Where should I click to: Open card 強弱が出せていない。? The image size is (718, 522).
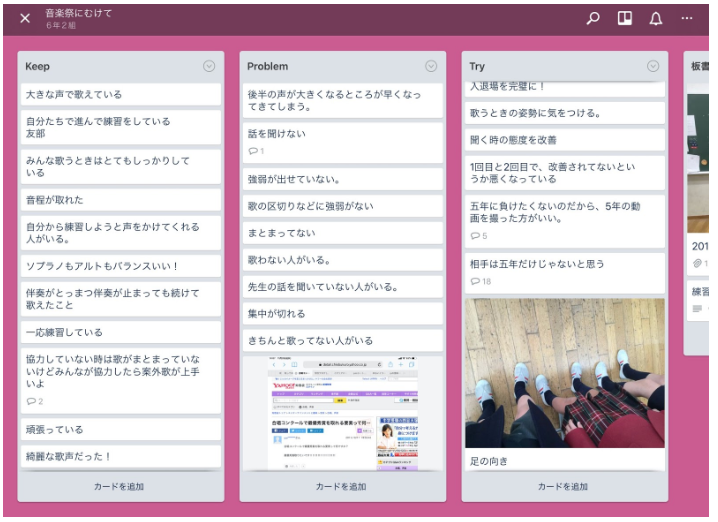pos(343,179)
